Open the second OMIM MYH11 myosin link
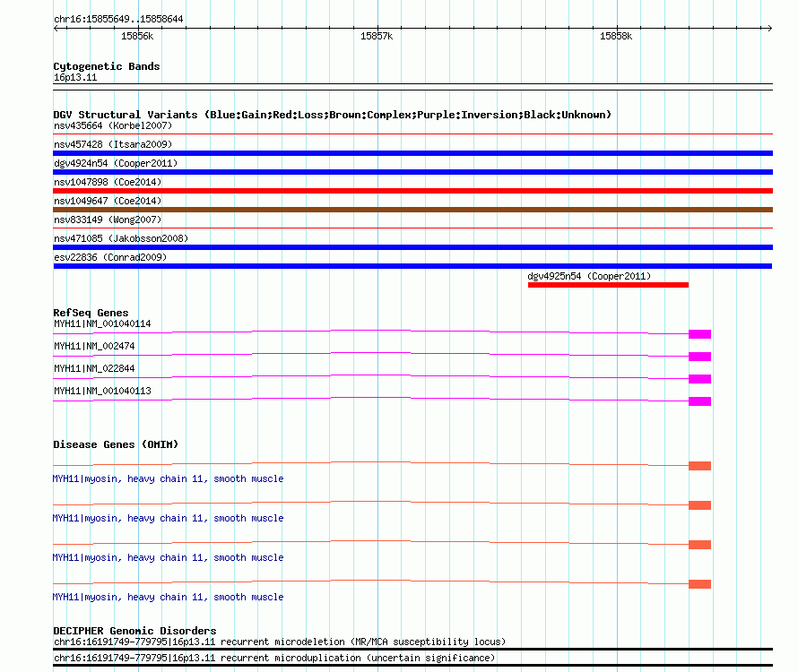The height and width of the screenshot is (672, 798). [168, 519]
